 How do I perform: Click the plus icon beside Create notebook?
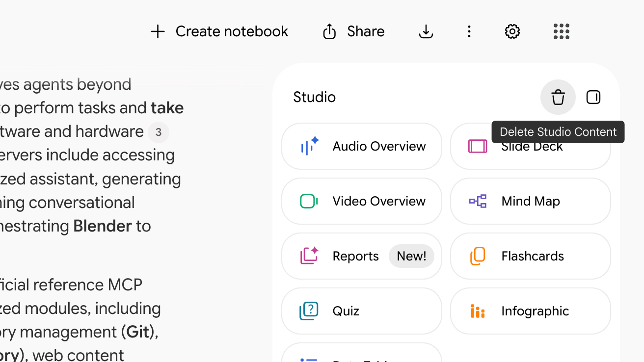pyautogui.click(x=158, y=31)
